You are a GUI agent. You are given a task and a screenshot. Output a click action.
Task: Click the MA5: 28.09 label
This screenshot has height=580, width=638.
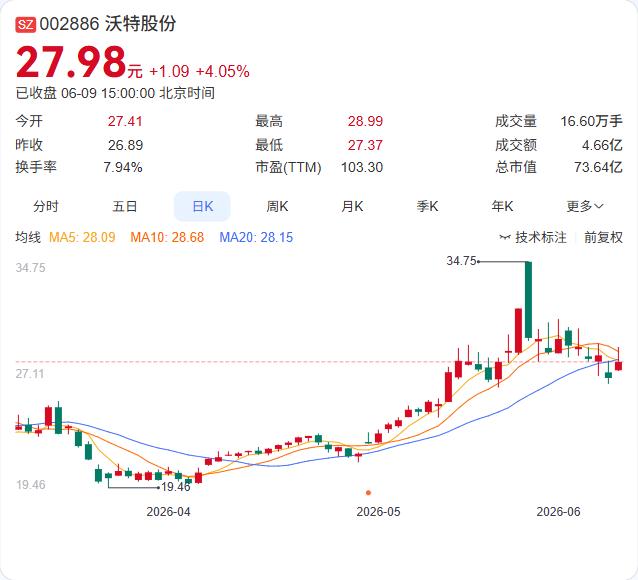coord(82,237)
